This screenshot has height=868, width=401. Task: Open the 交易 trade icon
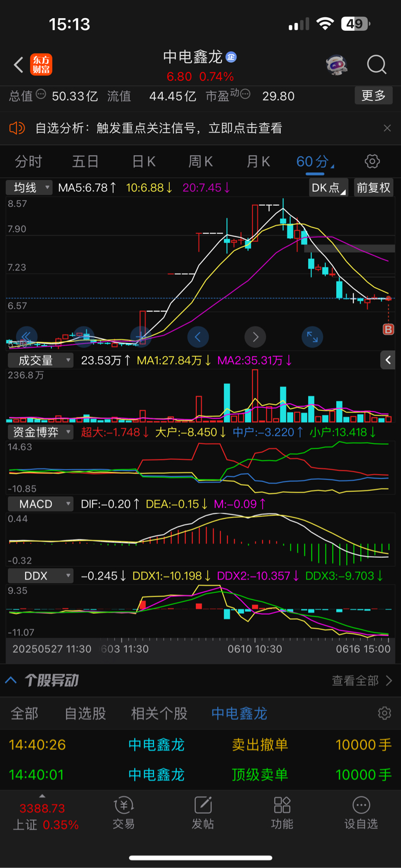click(124, 813)
